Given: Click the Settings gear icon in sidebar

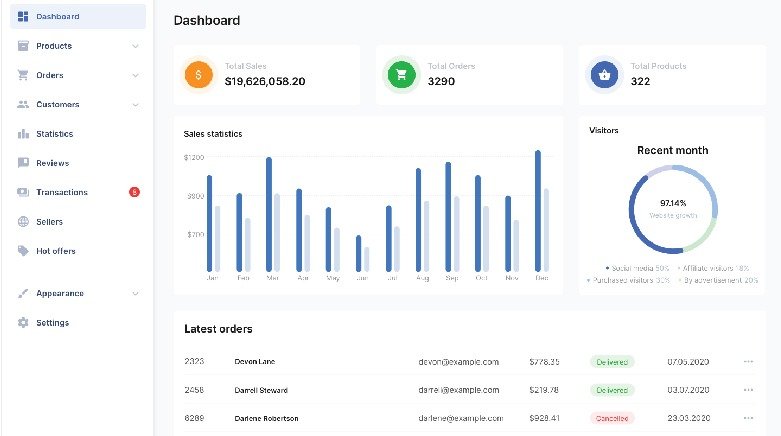Looking at the screenshot, I should (x=23, y=323).
